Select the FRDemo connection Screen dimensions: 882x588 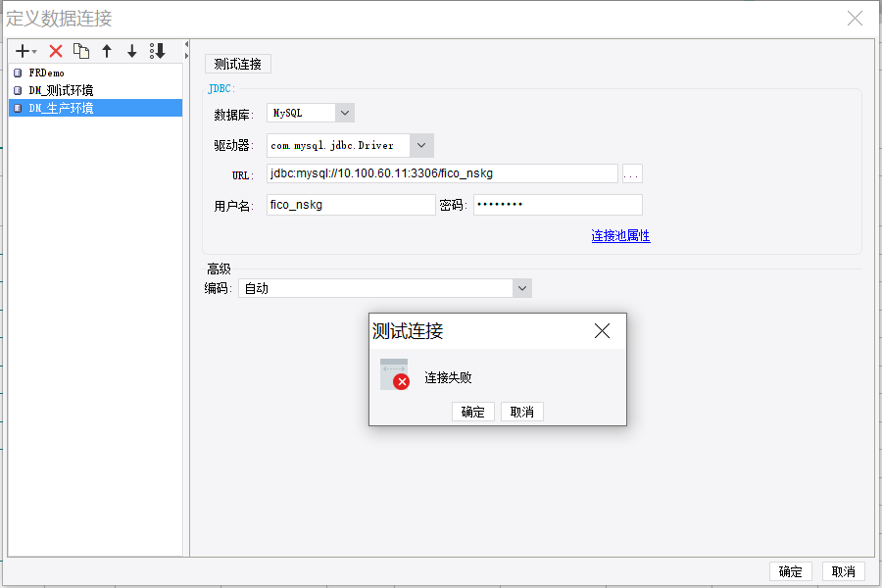point(95,73)
